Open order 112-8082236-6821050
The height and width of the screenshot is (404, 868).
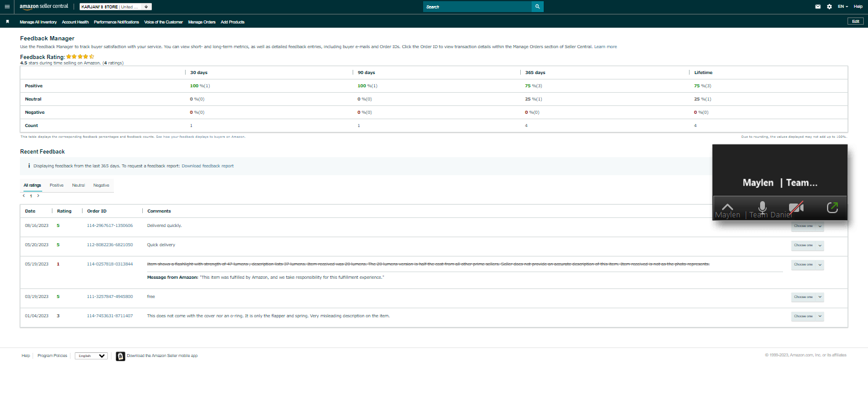110,245
